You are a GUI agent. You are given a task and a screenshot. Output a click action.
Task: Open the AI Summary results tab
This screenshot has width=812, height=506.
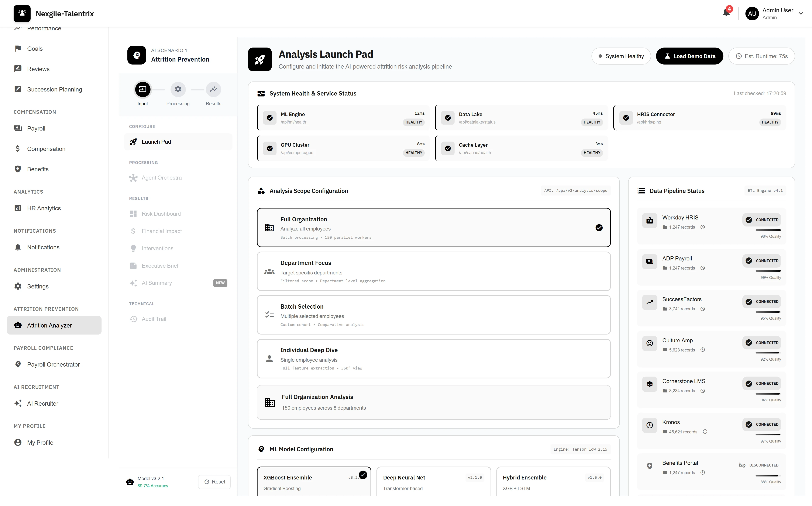click(x=157, y=283)
